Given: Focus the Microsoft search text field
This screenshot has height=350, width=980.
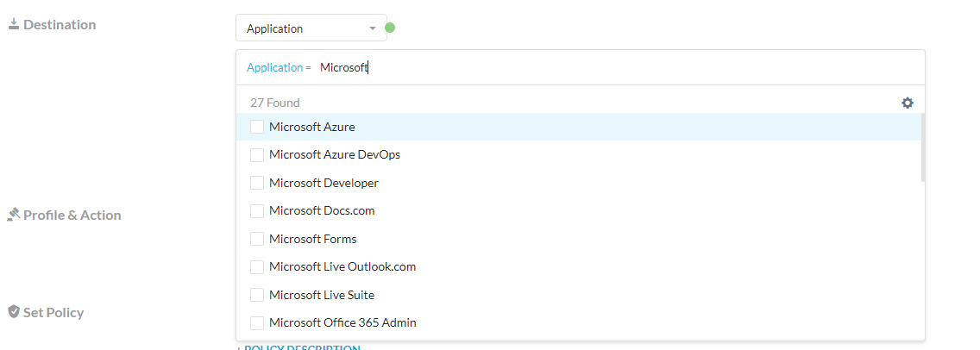Looking at the screenshot, I should click(x=518, y=67).
